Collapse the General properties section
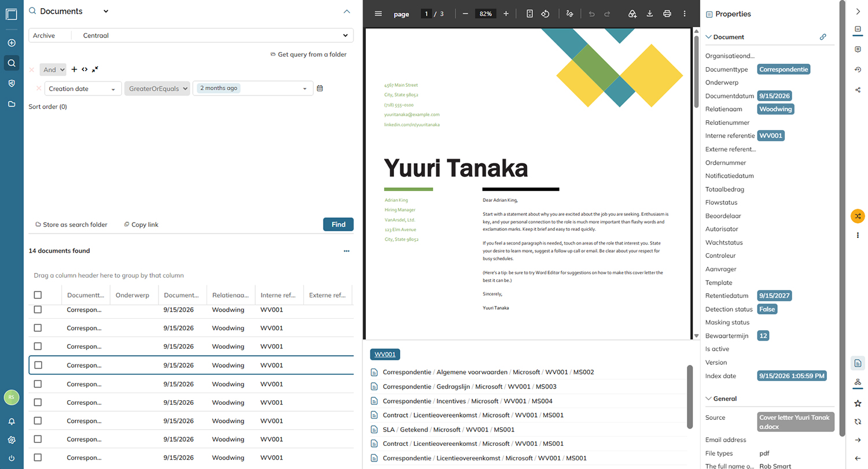This screenshot has height=469, width=868. [708, 398]
